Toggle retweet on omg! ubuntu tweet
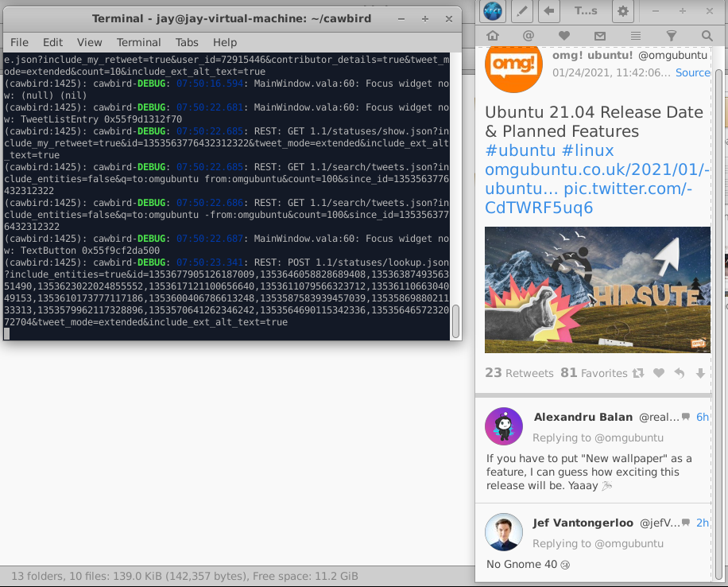728x587 pixels. [639, 373]
